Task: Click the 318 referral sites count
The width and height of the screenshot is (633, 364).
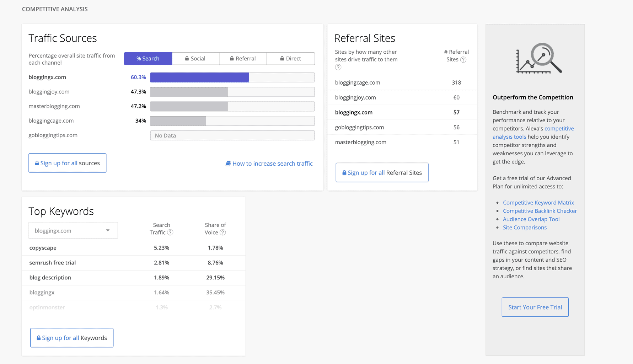Action: 456,82
